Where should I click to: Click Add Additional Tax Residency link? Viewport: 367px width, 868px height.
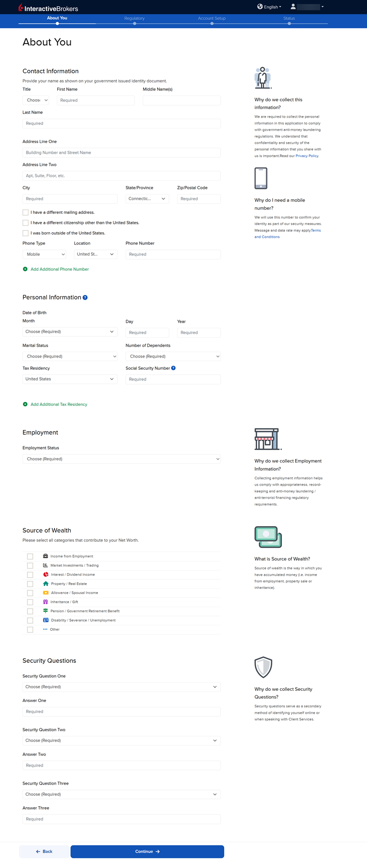click(x=59, y=404)
